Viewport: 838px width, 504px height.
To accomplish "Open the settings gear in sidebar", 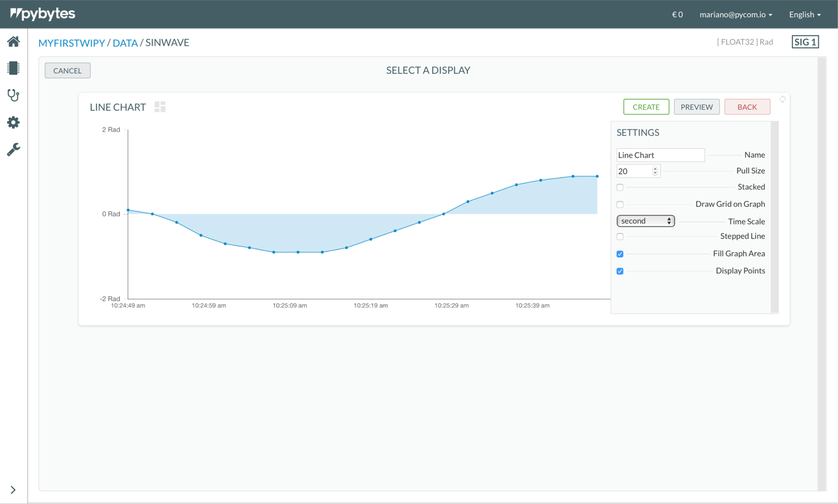I will click(x=13, y=122).
